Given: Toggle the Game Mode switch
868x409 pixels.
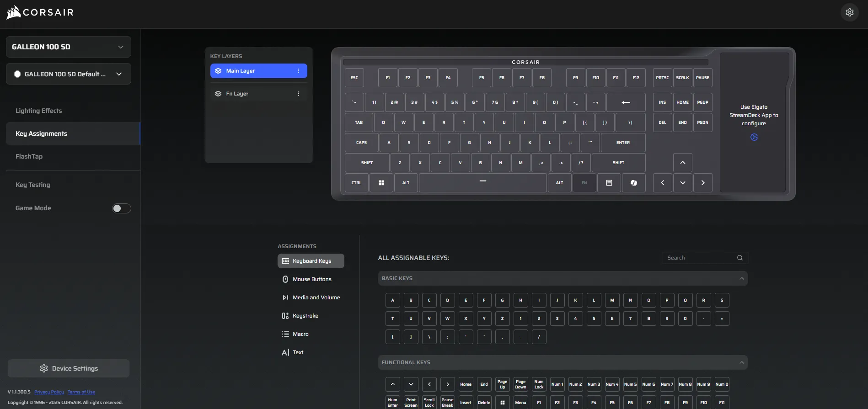Looking at the screenshot, I should click(122, 208).
